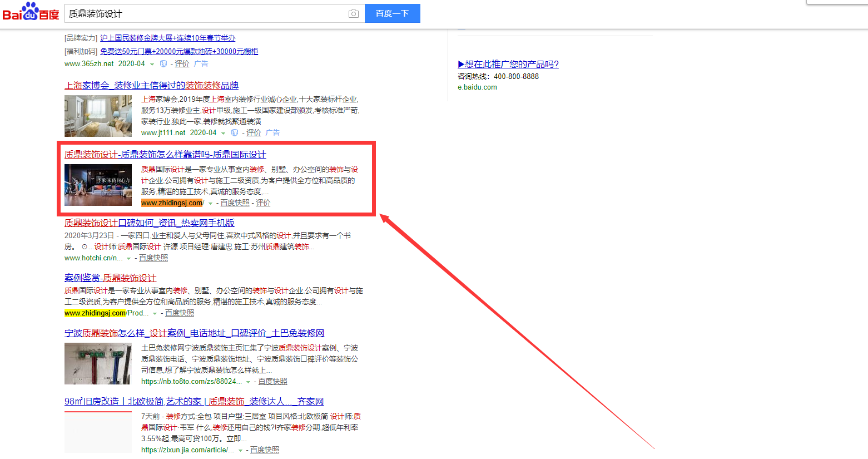Click https://nb.to8to.com/zs/88024... URL
This screenshot has height=459, width=868.
192,382
